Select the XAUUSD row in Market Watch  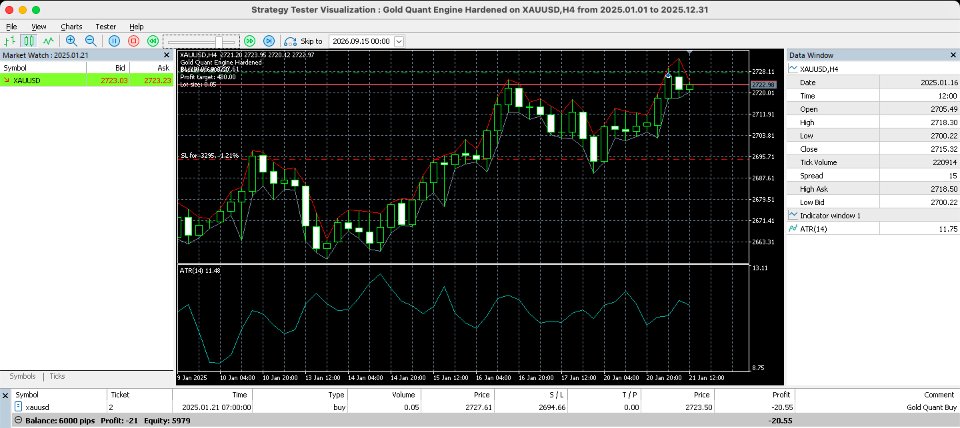[x=87, y=80]
